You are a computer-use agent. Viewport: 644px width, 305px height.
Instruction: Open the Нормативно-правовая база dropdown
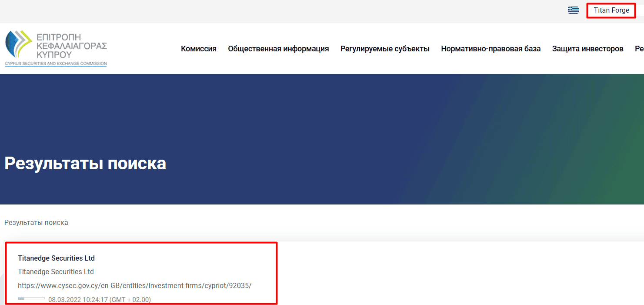491,49
